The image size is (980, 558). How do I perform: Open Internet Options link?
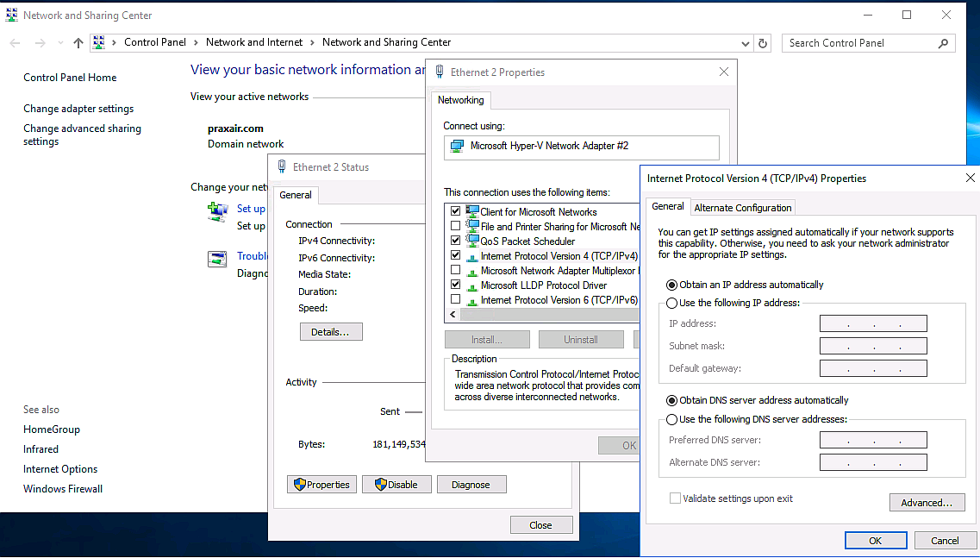[60, 469]
